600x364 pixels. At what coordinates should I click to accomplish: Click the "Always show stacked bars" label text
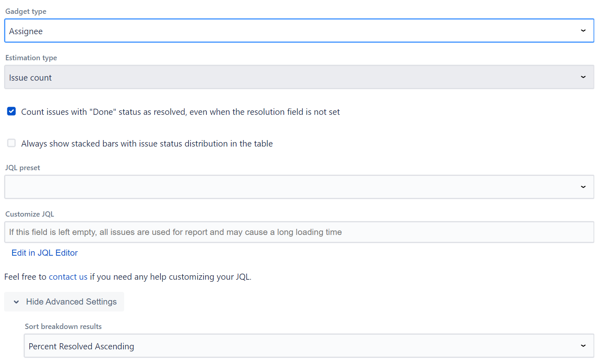tap(147, 144)
